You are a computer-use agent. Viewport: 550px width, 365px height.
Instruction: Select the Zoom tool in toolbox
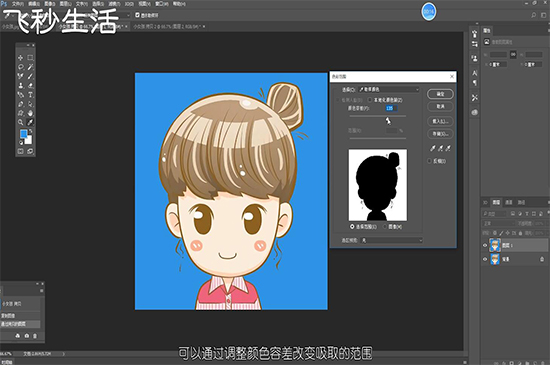[x=21, y=122]
